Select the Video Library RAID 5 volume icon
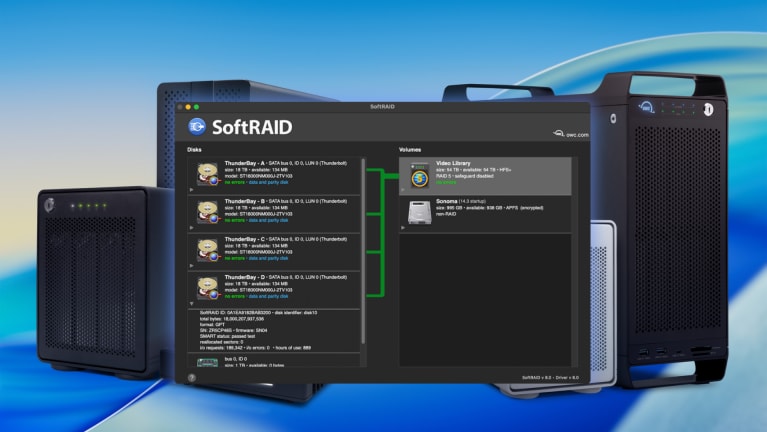Screen dimensions: 767x432 point(420,174)
